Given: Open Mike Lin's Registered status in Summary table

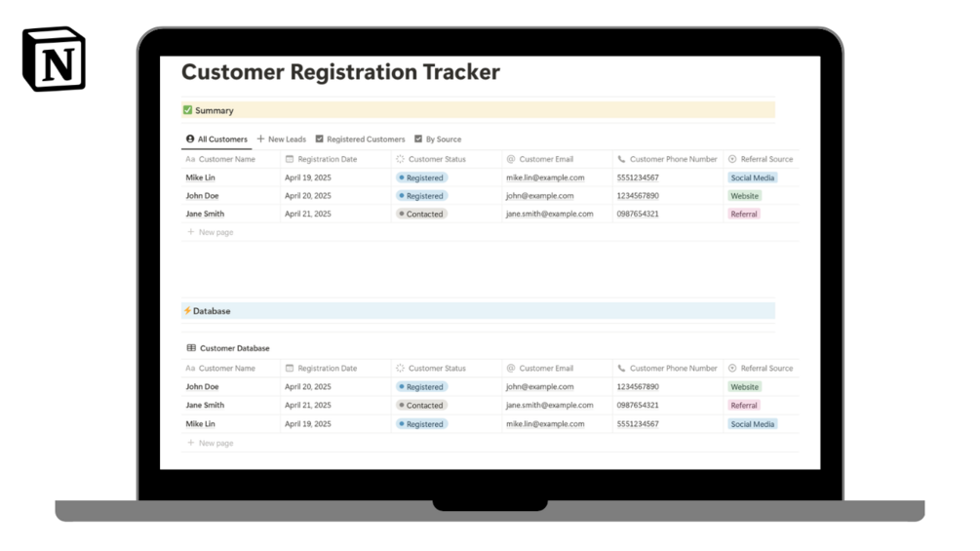Looking at the screenshot, I should (x=421, y=177).
